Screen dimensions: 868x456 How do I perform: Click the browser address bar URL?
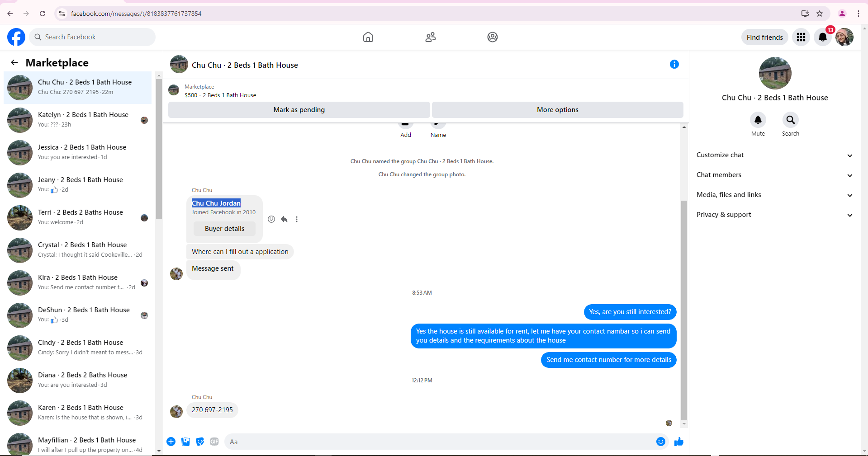[136, 14]
